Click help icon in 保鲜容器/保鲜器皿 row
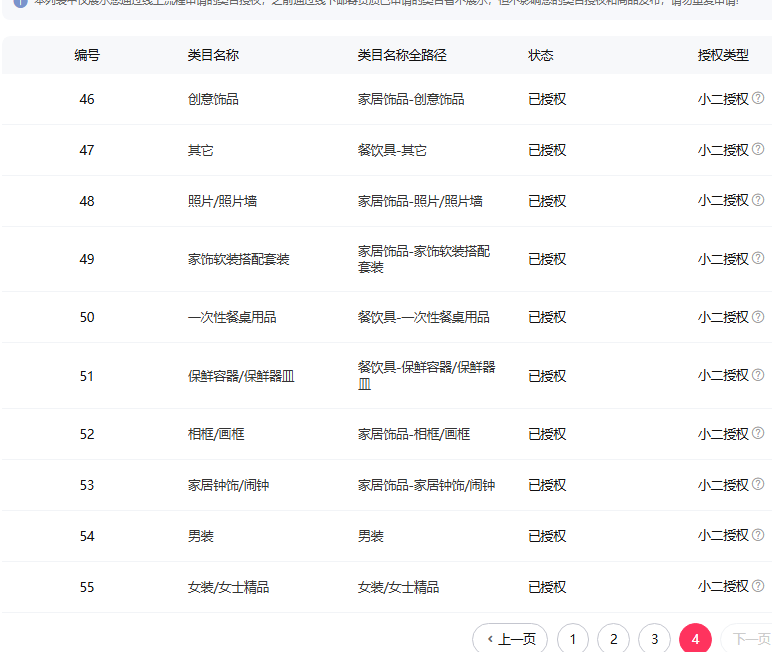The width and height of the screenshot is (772, 652). click(758, 375)
